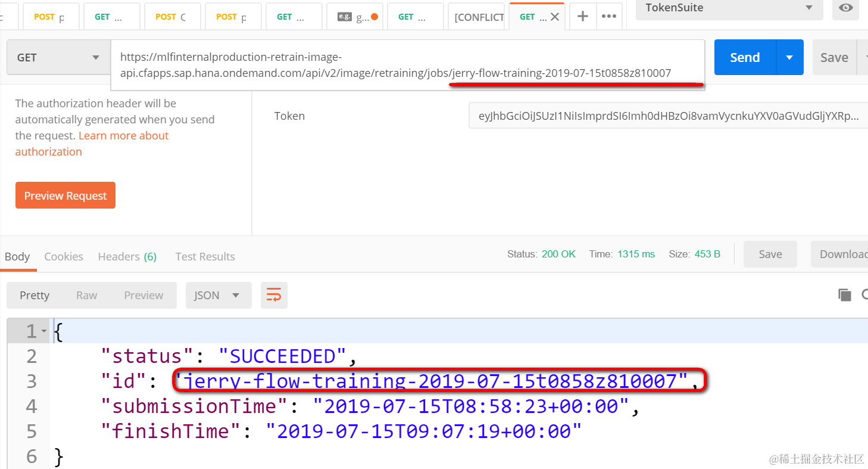Click line number 6 in the gutter
868x469 pixels.
tap(32, 456)
